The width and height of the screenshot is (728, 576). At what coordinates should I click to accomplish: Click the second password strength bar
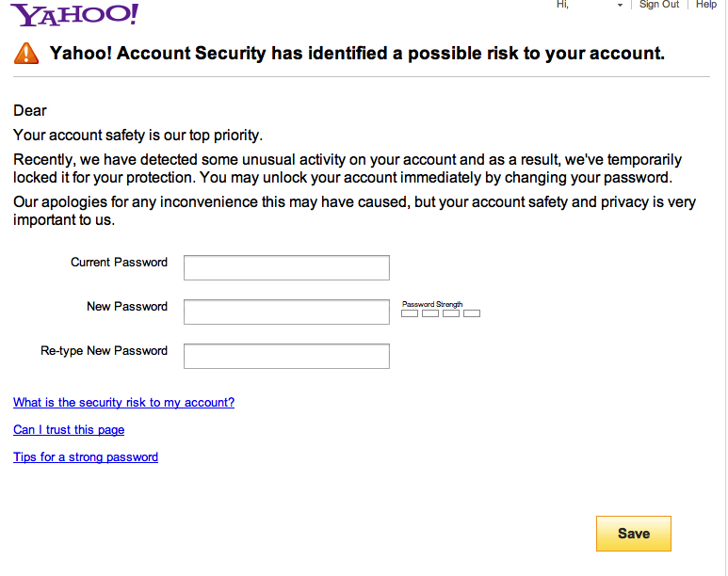(430, 313)
